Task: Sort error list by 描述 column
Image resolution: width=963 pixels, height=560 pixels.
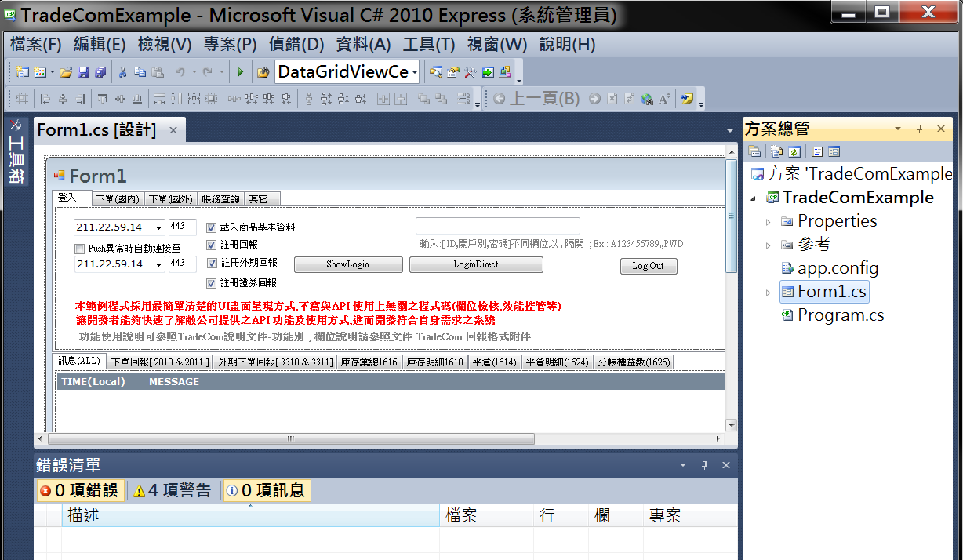Action: [250, 515]
